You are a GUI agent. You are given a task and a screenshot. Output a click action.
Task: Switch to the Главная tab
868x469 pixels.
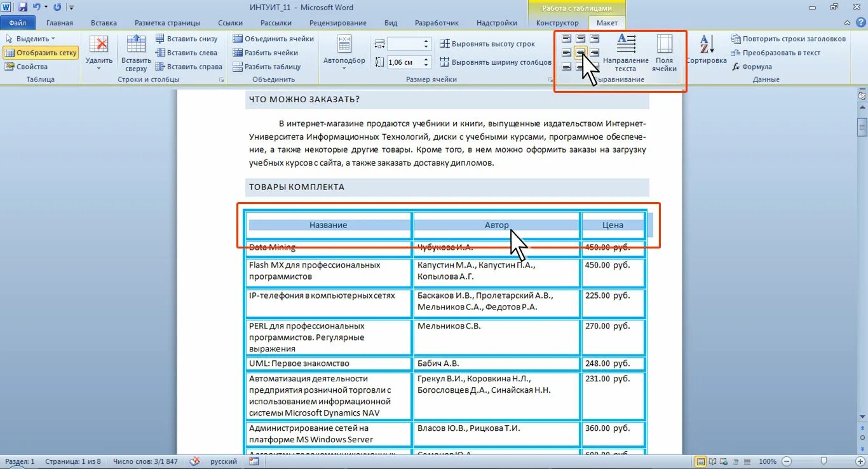60,23
